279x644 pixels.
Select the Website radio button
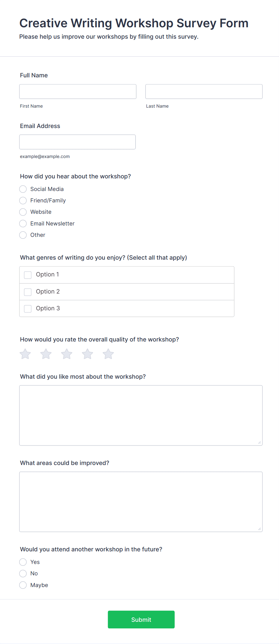pos(23,212)
